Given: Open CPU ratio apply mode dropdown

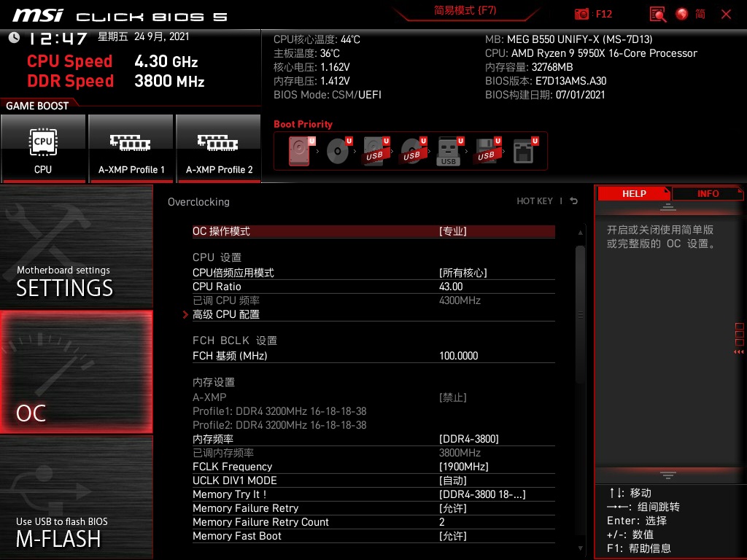Looking at the screenshot, I should tap(373, 273).
